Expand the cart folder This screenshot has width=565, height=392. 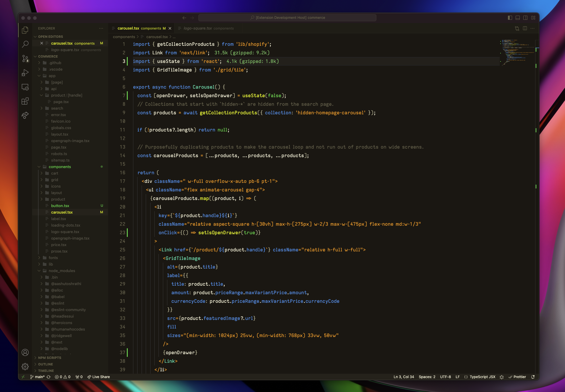tap(55, 173)
